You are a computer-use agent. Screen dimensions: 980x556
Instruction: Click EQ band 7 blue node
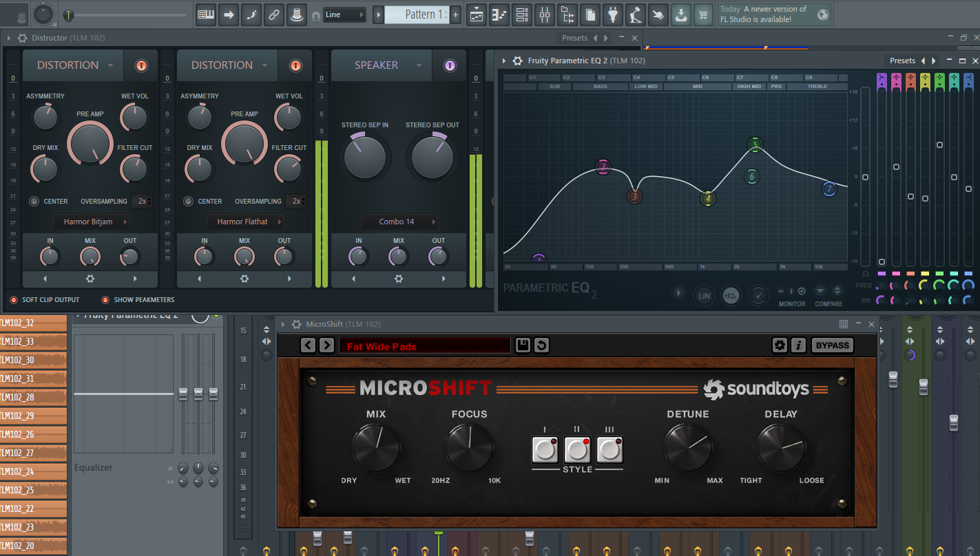tap(829, 189)
